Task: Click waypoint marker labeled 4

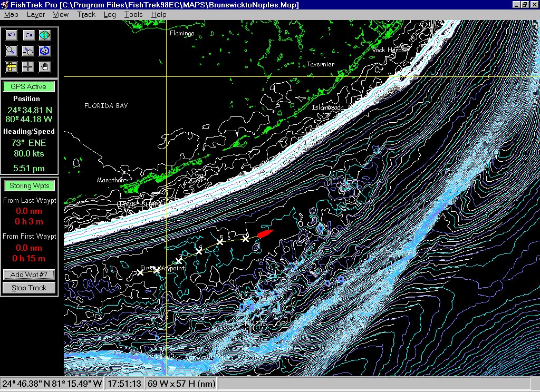Action: click(199, 251)
